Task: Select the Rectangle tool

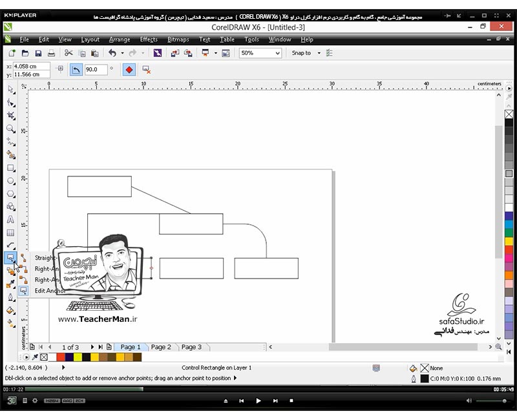Action: [x=11, y=168]
